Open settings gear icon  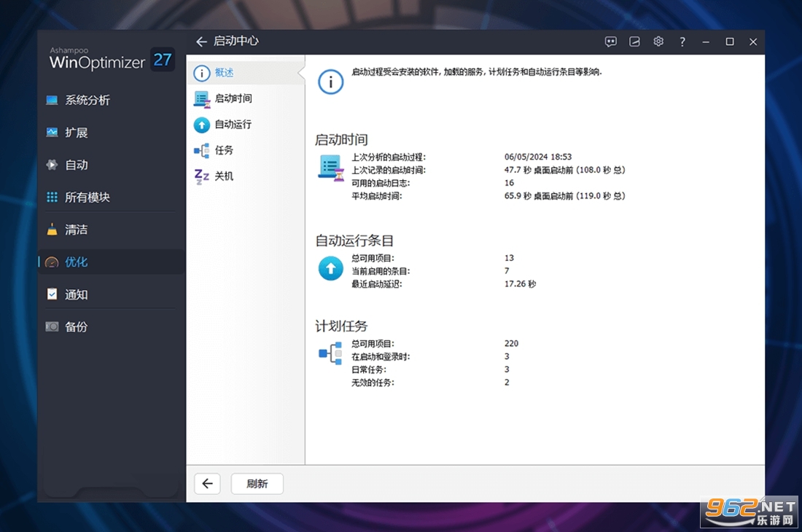[658, 42]
